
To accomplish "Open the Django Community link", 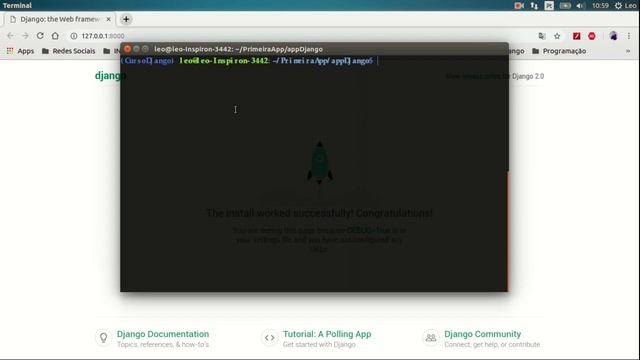I will point(482,334).
